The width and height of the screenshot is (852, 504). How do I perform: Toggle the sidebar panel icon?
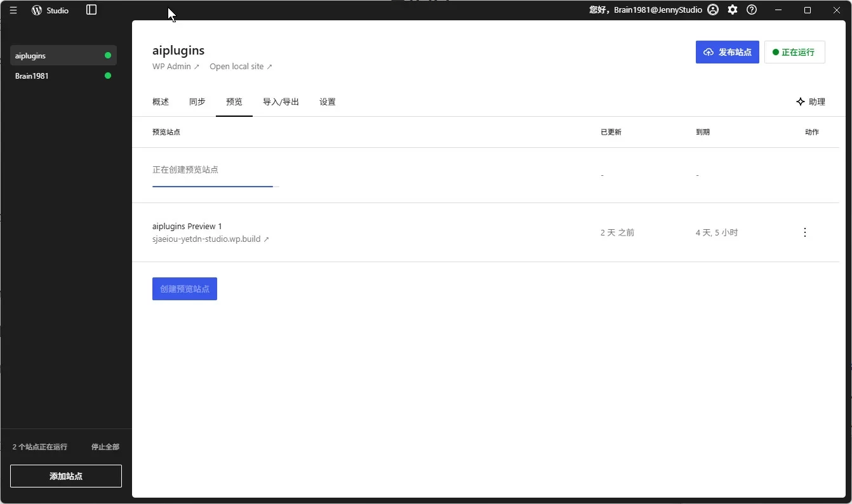click(91, 10)
